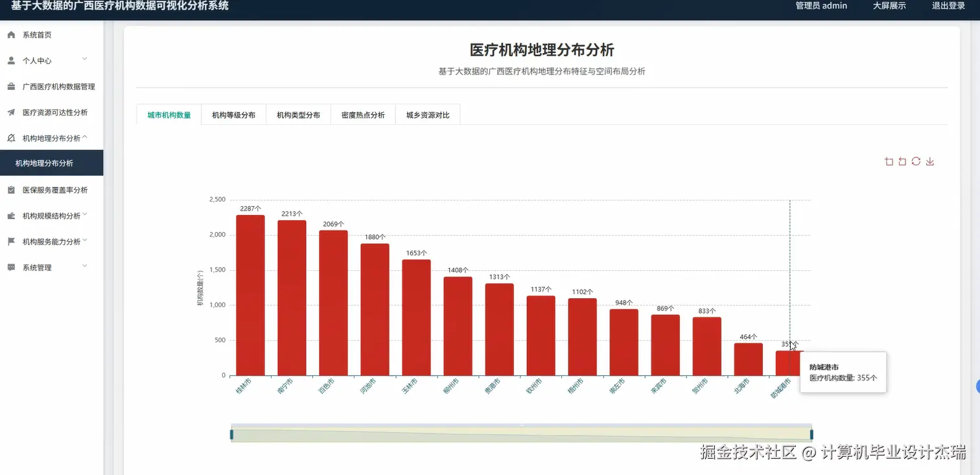The height and width of the screenshot is (475, 980).
Task: Collapse the 机构地理分布分析 menu chevron
Action: [85, 137]
